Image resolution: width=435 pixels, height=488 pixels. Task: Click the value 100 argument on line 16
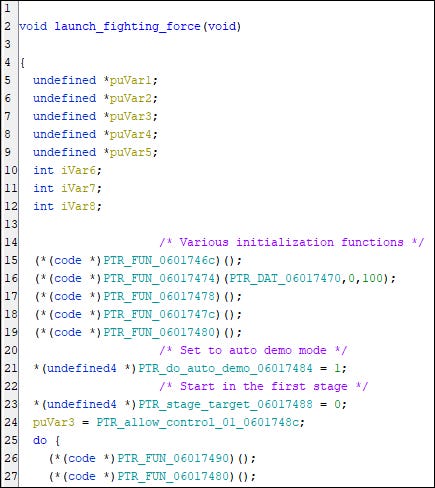[x=373, y=278]
